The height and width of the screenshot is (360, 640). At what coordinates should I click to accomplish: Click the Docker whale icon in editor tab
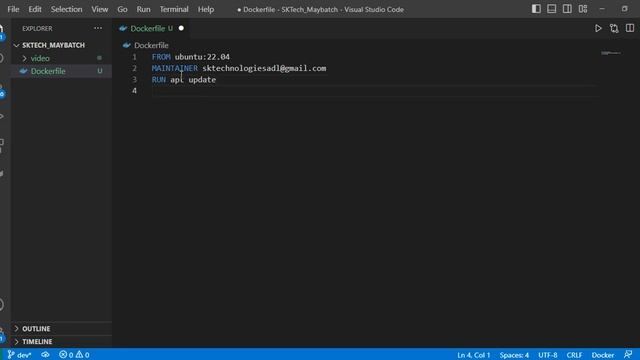click(123, 28)
